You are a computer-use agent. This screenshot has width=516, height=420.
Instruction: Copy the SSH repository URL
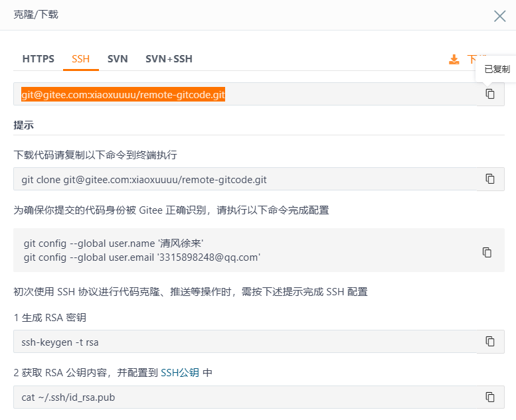tap(490, 94)
